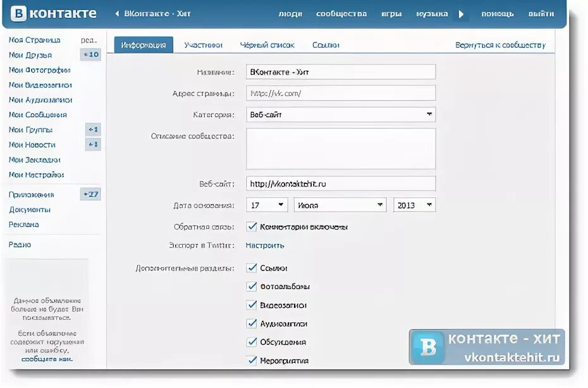Open Мои Друзья in sidebar
588x388 pixels.
(x=30, y=55)
